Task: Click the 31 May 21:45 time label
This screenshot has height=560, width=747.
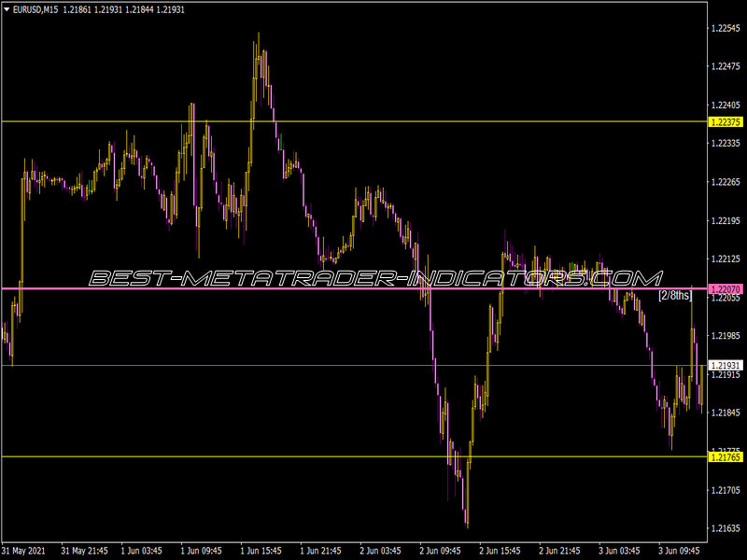Action: [x=84, y=551]
